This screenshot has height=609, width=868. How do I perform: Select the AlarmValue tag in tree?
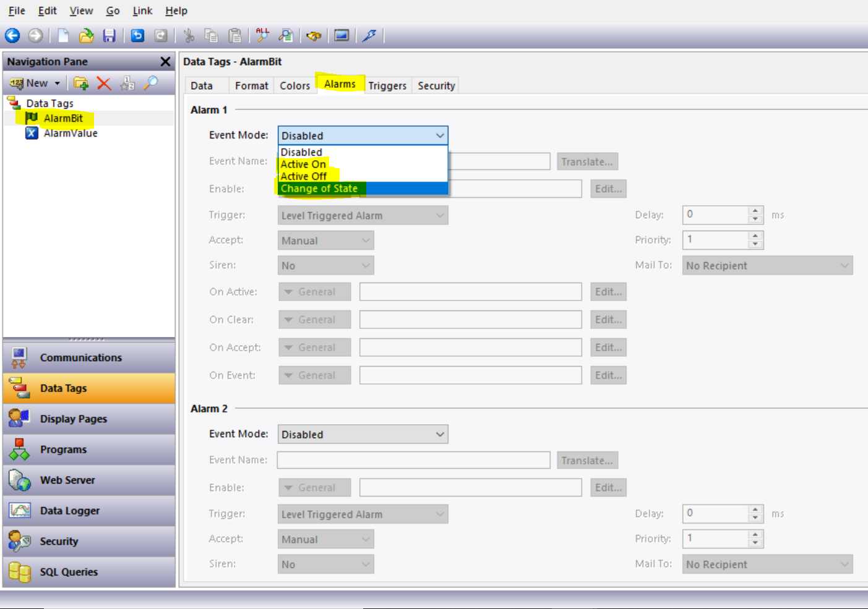pos(71,133)
